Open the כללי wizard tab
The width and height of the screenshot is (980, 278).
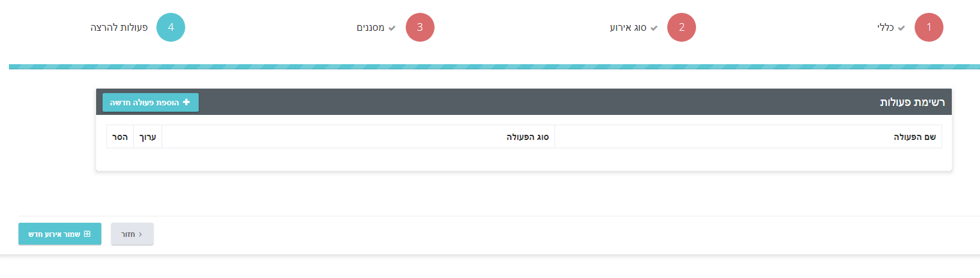click(885, 28)
